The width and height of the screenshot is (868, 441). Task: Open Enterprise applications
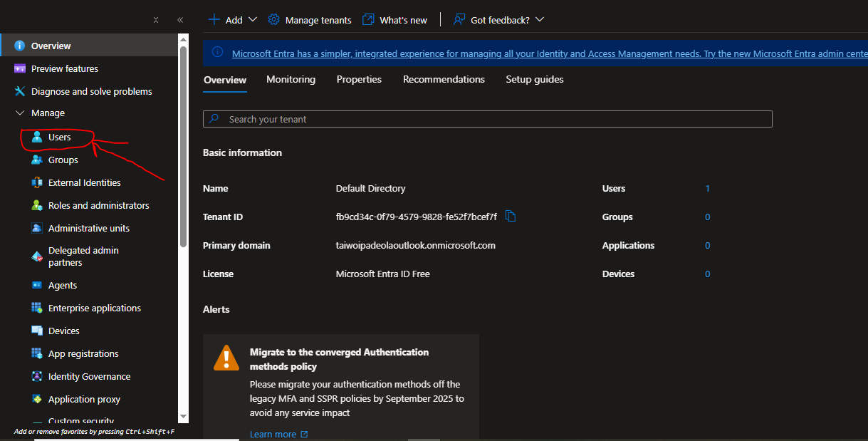click(86, 308)
